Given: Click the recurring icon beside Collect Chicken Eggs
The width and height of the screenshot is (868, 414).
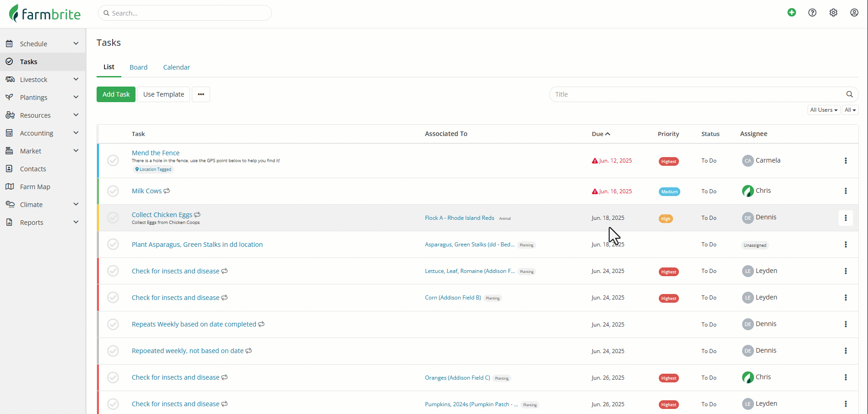Looking at the screenshot, I should tap(197, 215).
